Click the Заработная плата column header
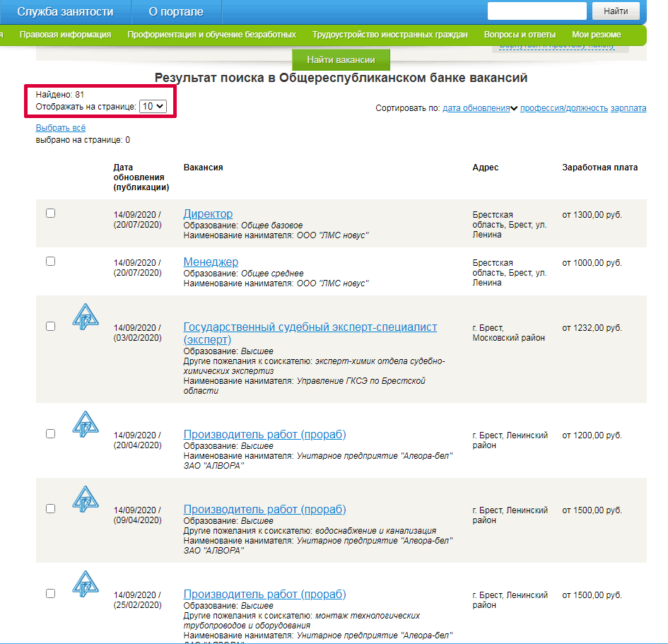 point(600,168)
